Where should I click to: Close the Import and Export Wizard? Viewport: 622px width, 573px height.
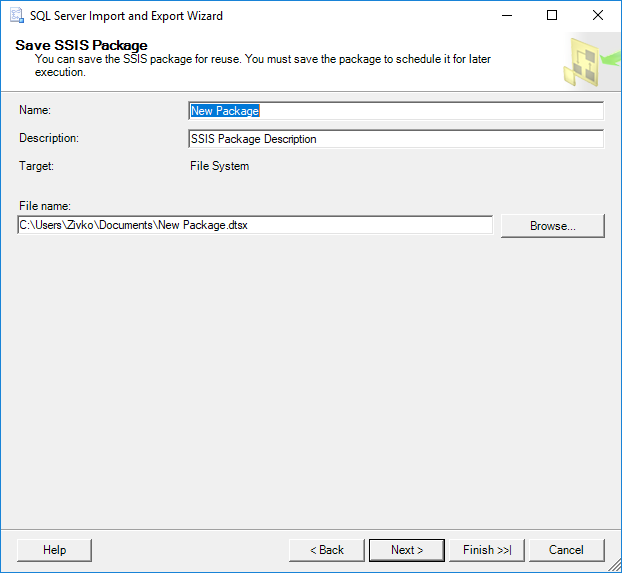coord(598,15)
